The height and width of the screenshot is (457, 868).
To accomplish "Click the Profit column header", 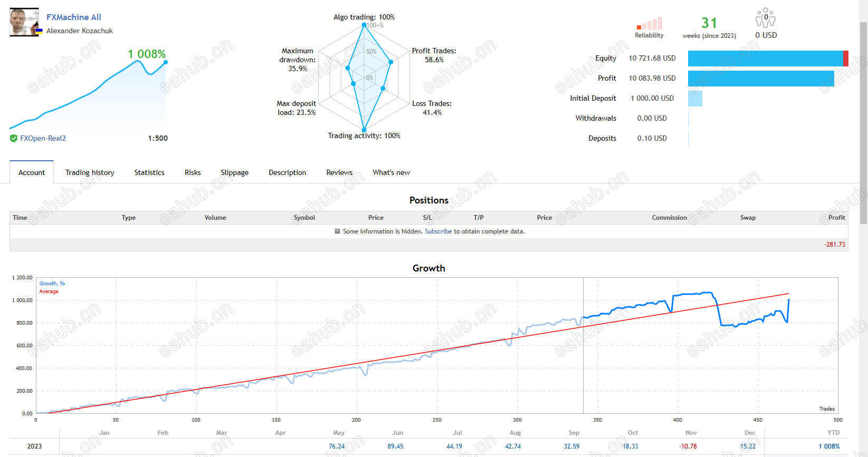I will click(837, 218).
